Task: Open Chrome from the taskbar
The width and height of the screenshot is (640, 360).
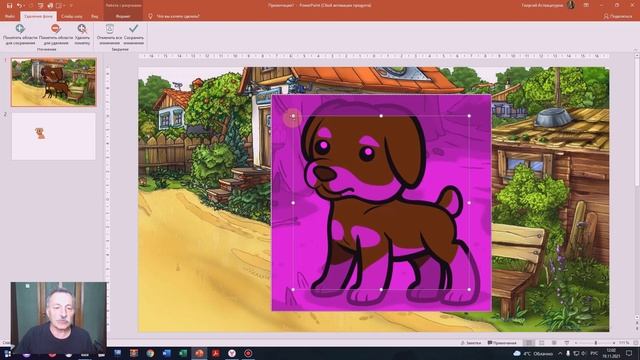Action: (150, 353)
